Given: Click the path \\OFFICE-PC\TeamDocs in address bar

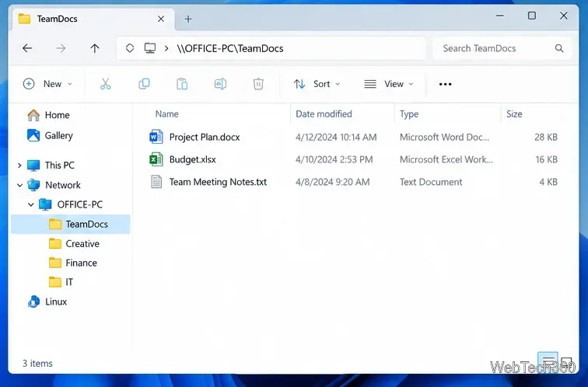Looking at the screenshot, I should coord(230,48).
